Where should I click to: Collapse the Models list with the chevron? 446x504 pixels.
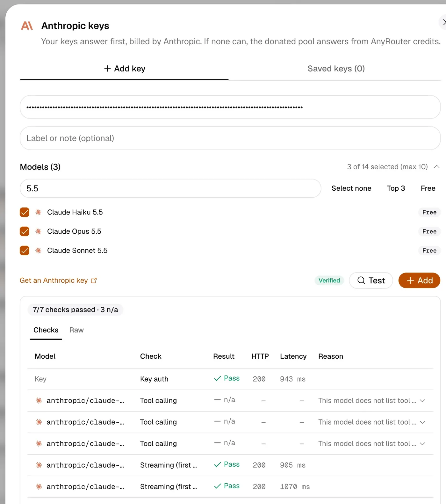pyautogui.click(x=437, y=167)
